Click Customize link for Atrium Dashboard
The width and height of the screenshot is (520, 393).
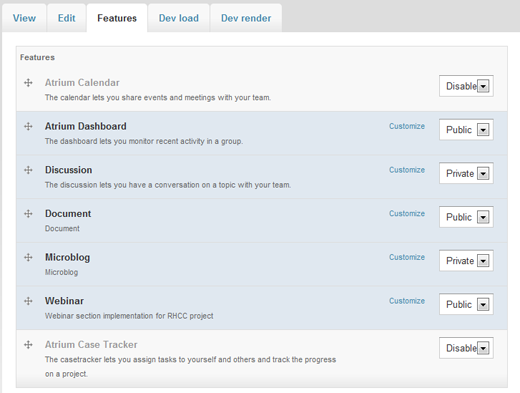coord(407,126)
